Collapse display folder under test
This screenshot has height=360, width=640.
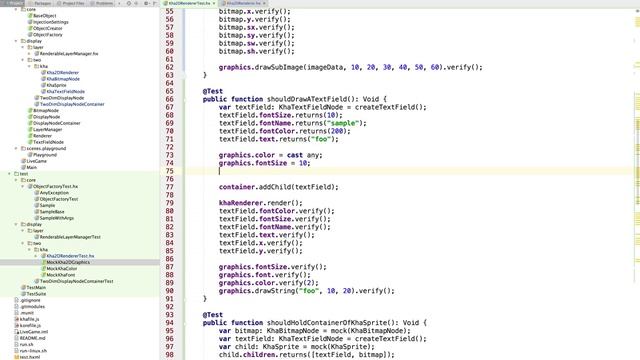click(x=16, y=224)
